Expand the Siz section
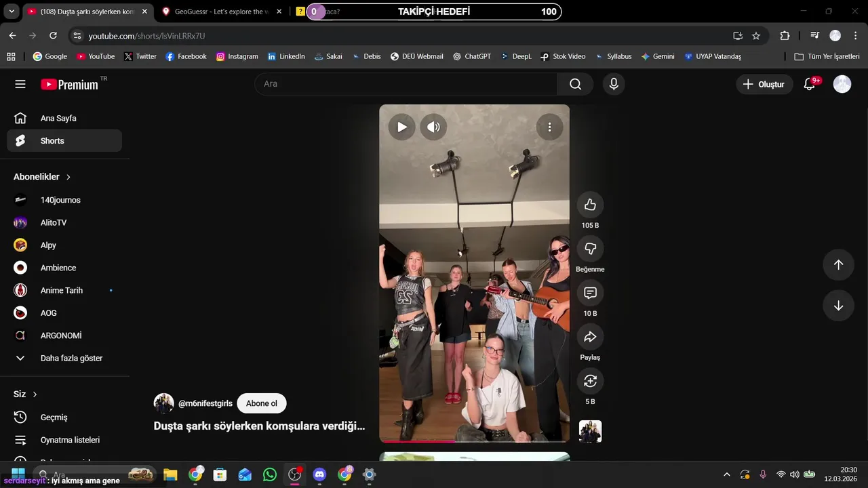868x488 pixels. (26, 394)
